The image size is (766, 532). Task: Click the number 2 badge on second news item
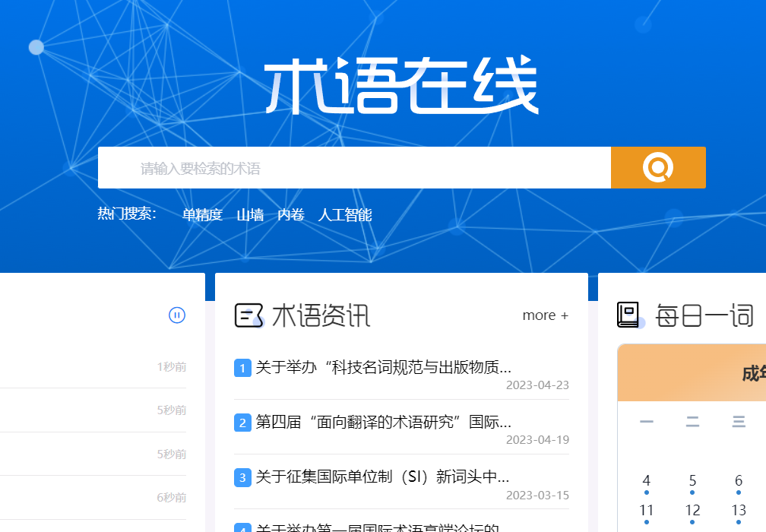pos(243,423)
